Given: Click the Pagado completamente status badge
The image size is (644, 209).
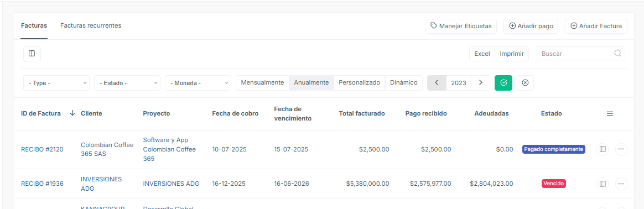Looking at the screenshot, I should [x=554, y=149].
